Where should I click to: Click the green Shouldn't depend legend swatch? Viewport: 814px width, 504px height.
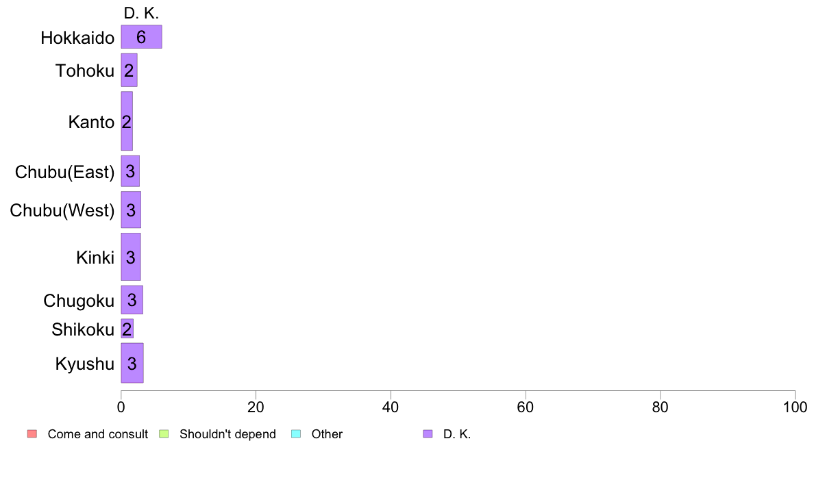pyautogui.click(x=164, y=434)
